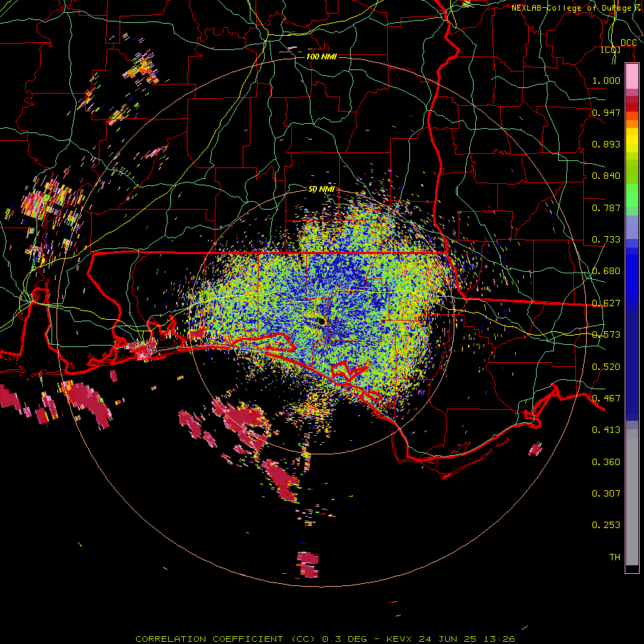The height and width of the screenshot is (644, 644).
Task: Click the "KEVX" station ID in the caption
Action: (x=399, y=639)
